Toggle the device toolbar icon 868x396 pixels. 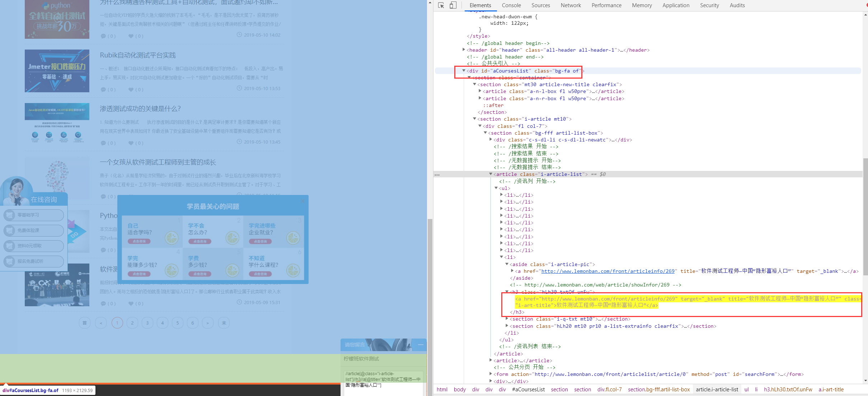tap(453, 5)
